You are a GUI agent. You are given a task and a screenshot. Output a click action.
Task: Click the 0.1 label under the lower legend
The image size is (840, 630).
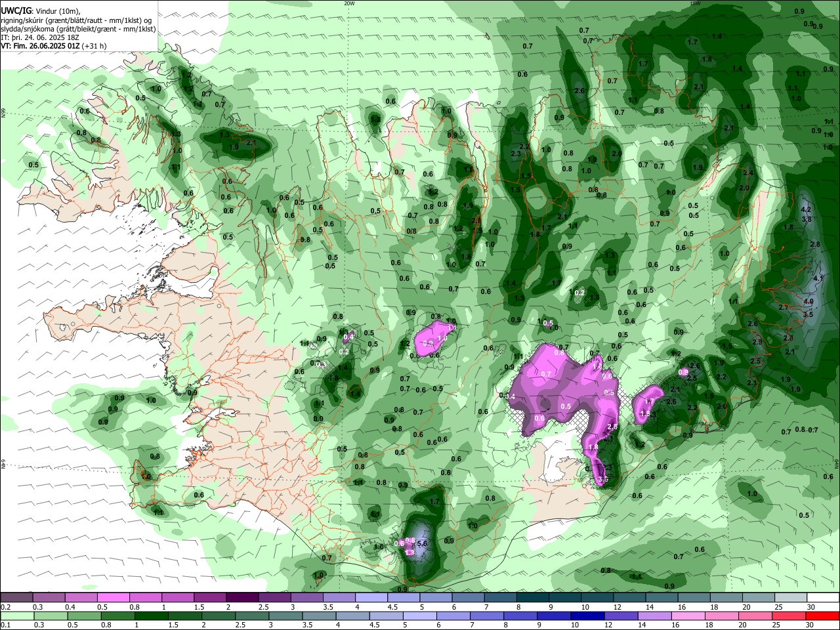pyautogui.click(x=5, y=625)
